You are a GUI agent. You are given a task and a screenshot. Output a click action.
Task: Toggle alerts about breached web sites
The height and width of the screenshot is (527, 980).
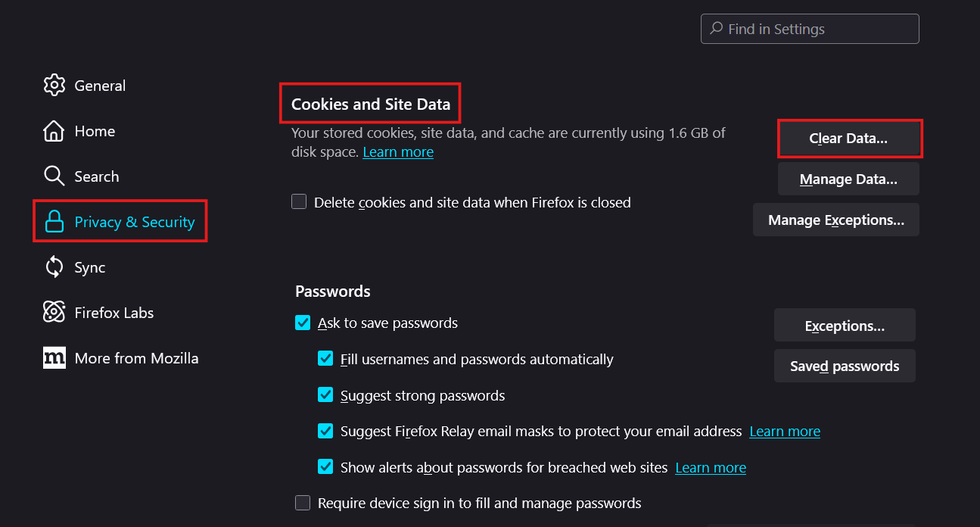point(325,467)
